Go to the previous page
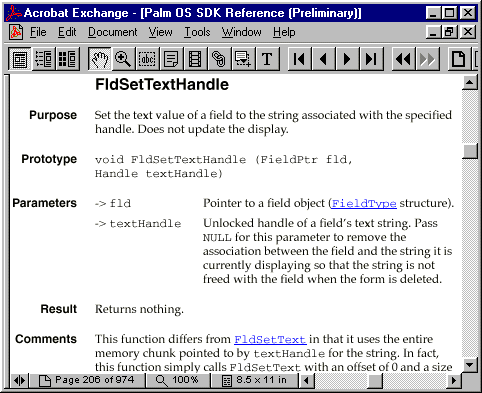 click(323, 59)
